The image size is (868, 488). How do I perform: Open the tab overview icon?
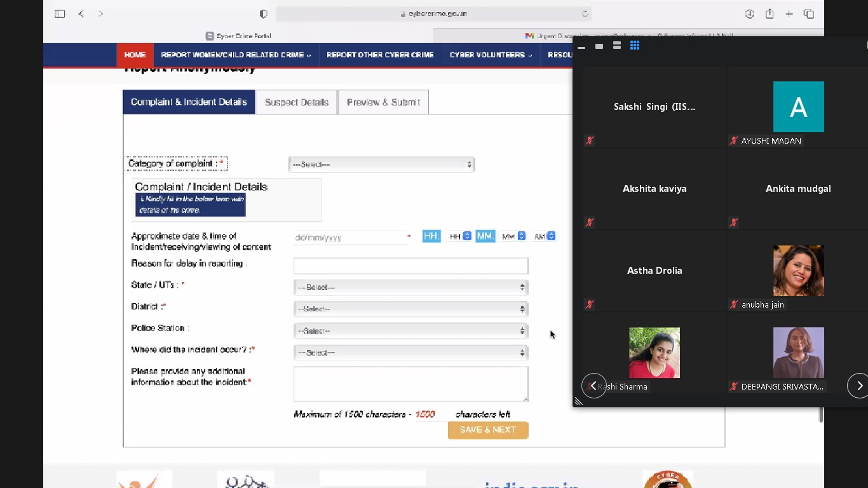click(809, 14)
